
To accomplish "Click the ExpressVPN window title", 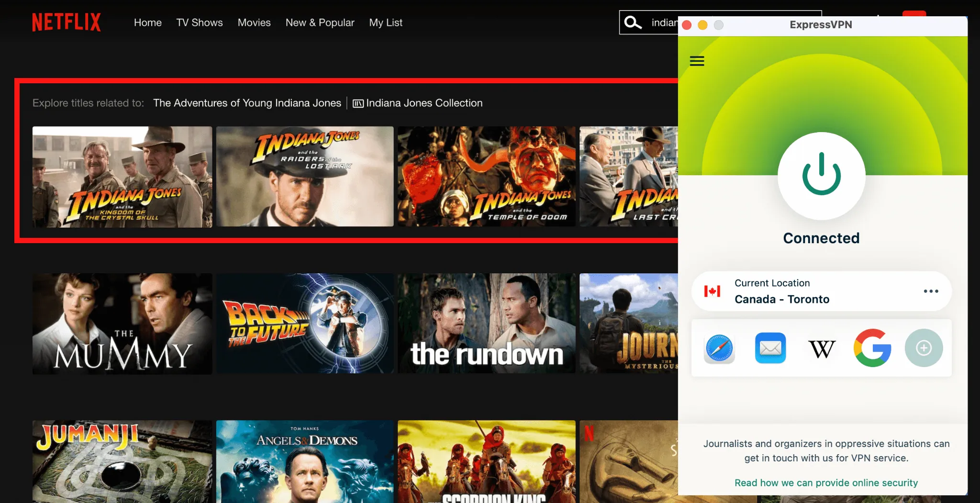I will pos(821,25).
